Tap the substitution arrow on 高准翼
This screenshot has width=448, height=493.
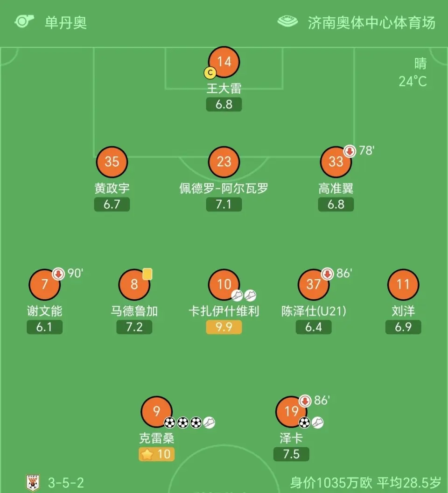tap(349, 151)
